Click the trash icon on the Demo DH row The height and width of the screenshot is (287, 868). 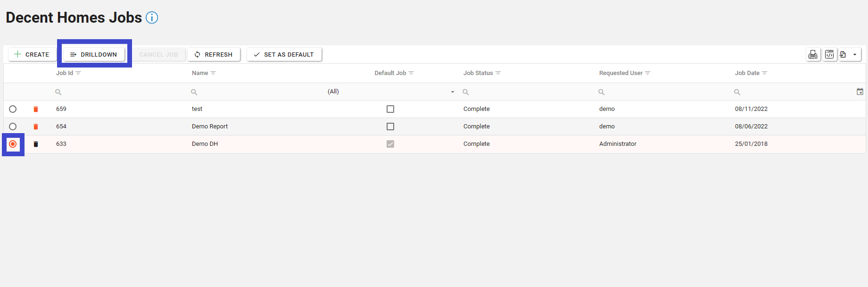pos(36,144)
